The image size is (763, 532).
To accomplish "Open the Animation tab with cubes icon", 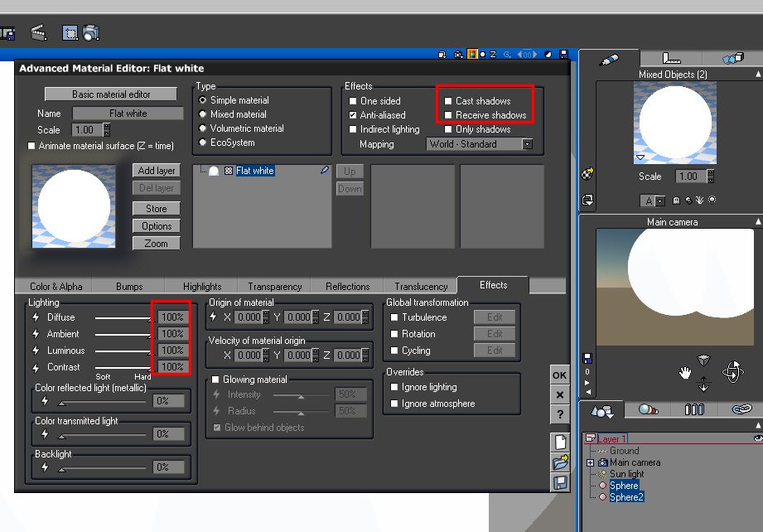I will [x=733, y=58].
